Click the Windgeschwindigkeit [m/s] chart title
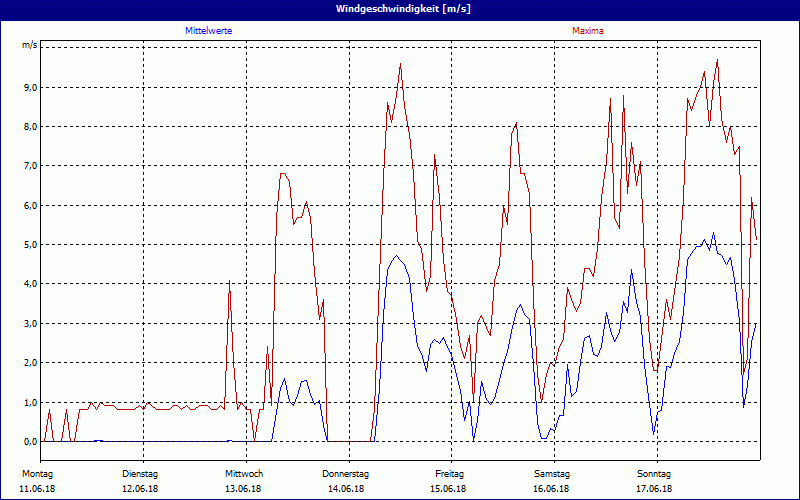Image resolution: width=800 pixels, height=500 pixels. [x=400, y=9]
